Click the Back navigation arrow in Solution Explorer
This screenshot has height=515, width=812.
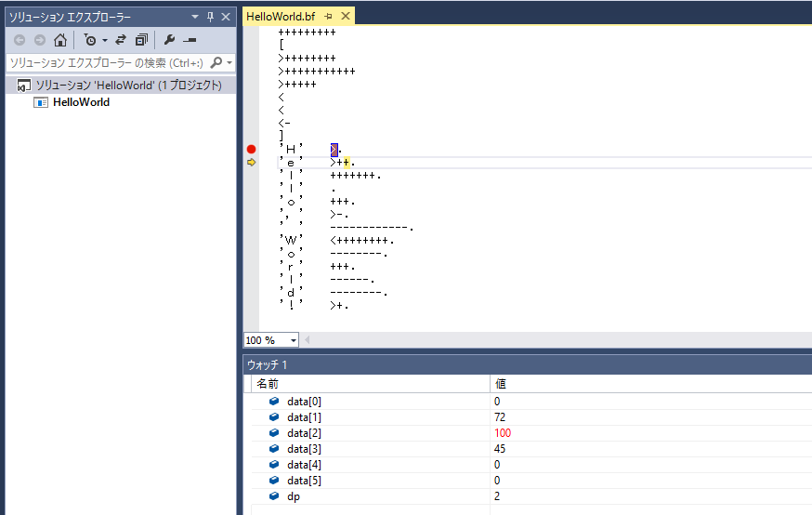(x=20, y=40)
